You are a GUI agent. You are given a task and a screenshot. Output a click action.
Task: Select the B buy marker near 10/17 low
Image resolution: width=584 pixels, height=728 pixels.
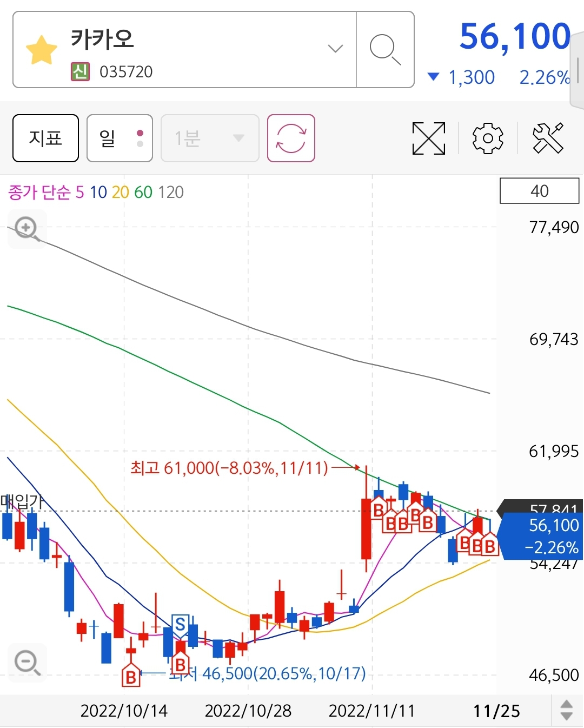[131, 675]
